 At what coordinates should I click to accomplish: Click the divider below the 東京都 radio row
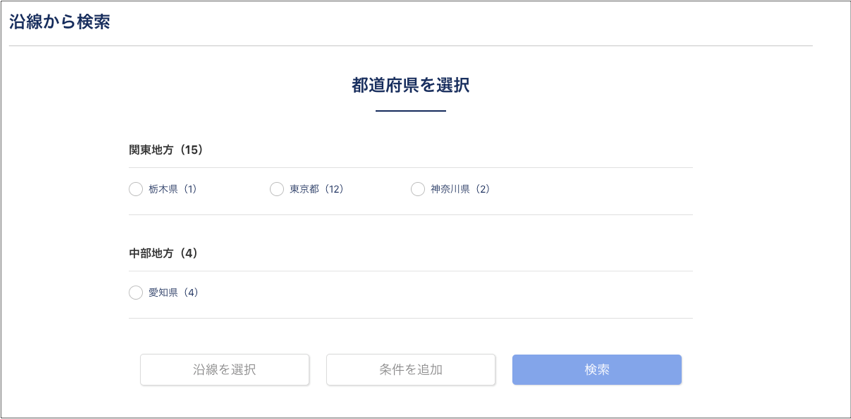pyautogui.click(x=410, y=214)
